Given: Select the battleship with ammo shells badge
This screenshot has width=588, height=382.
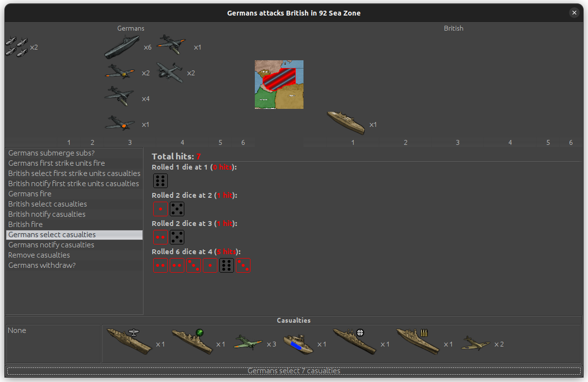Looking at the screenshot, I should click(418, 341).
